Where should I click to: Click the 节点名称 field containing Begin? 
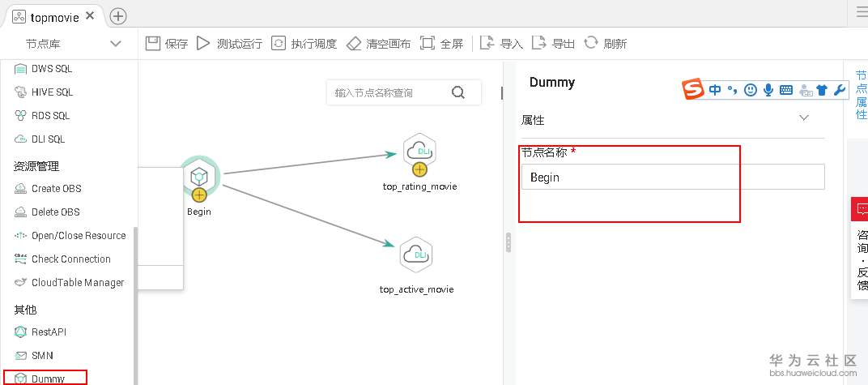673,178
